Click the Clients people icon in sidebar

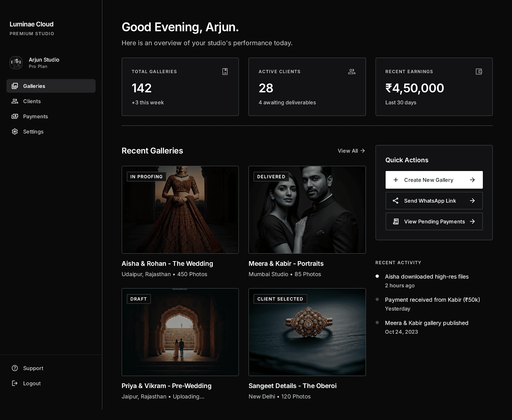pyautogui.click(x=15, y=101)
